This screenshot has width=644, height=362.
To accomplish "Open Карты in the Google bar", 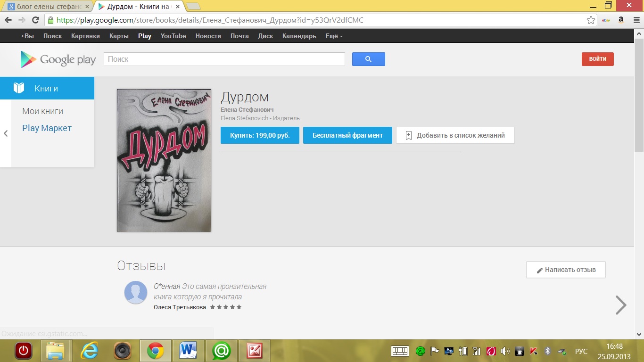I will pos(119,36).
